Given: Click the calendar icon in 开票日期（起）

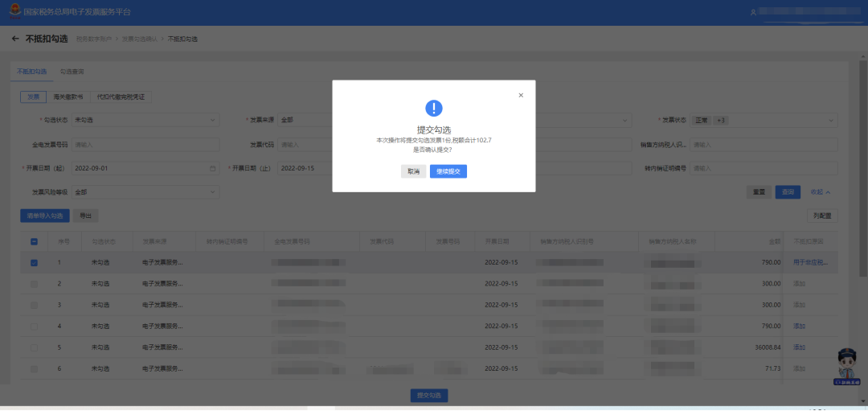Looking at the screenshot, I should point(212,169).
